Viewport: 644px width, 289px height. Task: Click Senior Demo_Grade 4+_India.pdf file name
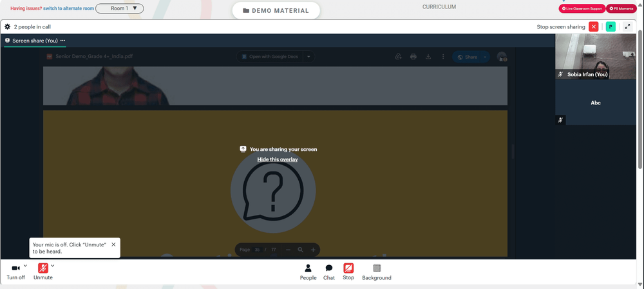[x=94, y=57]
